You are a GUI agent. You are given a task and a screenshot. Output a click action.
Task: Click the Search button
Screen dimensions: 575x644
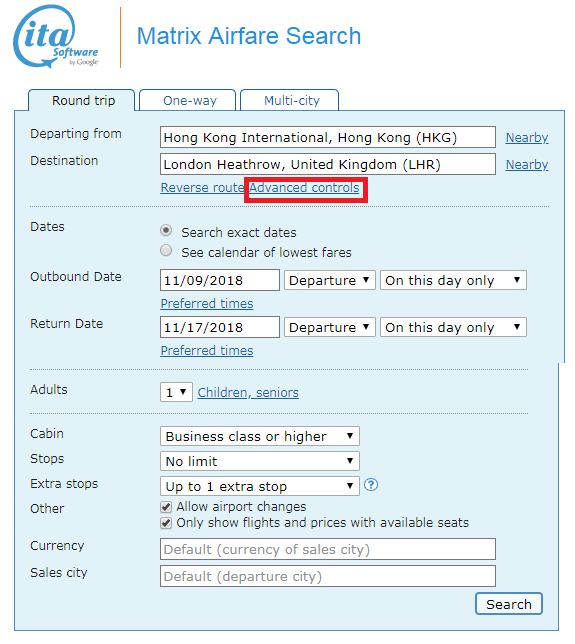[509, 604]
